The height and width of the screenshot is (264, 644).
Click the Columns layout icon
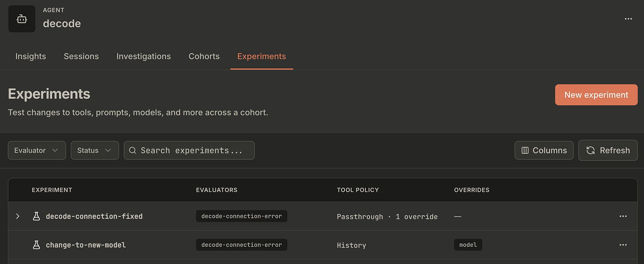[x=525, y=150]
